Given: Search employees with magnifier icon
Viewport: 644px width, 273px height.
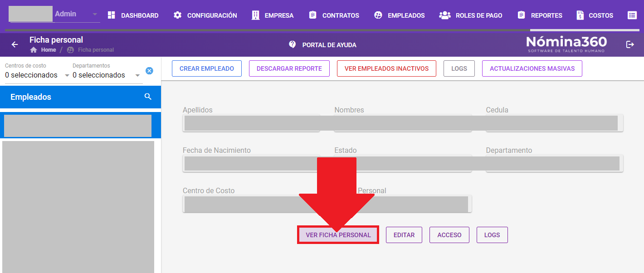Looking at the screenshot, I should [x=148, y=97].
